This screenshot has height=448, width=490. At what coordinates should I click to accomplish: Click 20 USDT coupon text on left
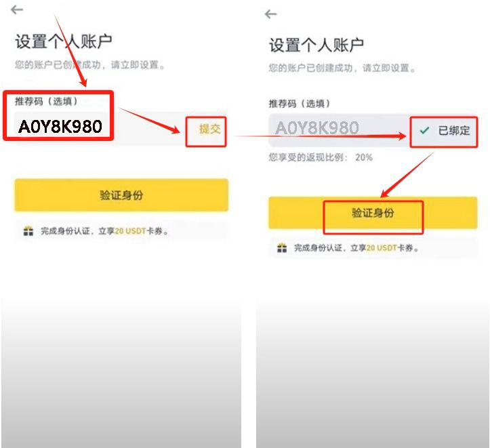pos(130,231)
